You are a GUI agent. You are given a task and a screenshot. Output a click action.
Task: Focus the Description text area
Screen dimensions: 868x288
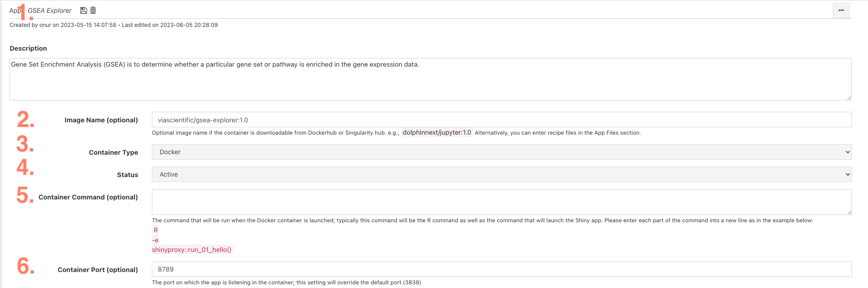pos(430,79)
